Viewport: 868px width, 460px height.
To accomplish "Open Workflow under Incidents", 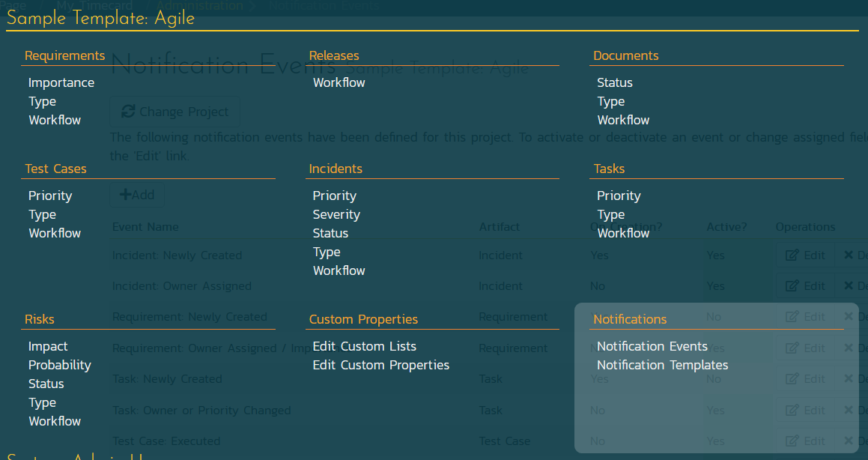I will coord(339,270).
